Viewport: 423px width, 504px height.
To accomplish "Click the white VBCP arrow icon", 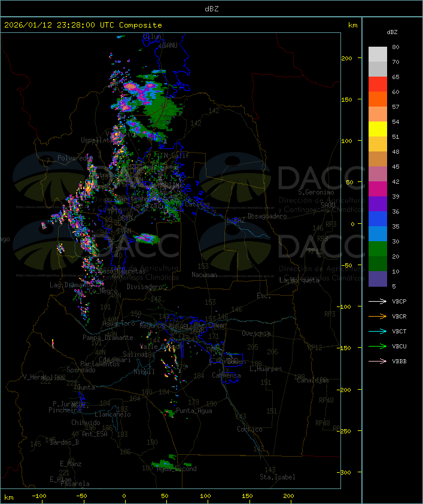I will point(378,301).
